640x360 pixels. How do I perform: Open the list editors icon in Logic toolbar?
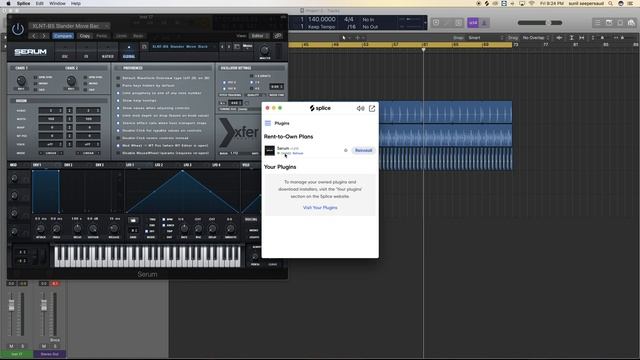[x=598, y=23]
